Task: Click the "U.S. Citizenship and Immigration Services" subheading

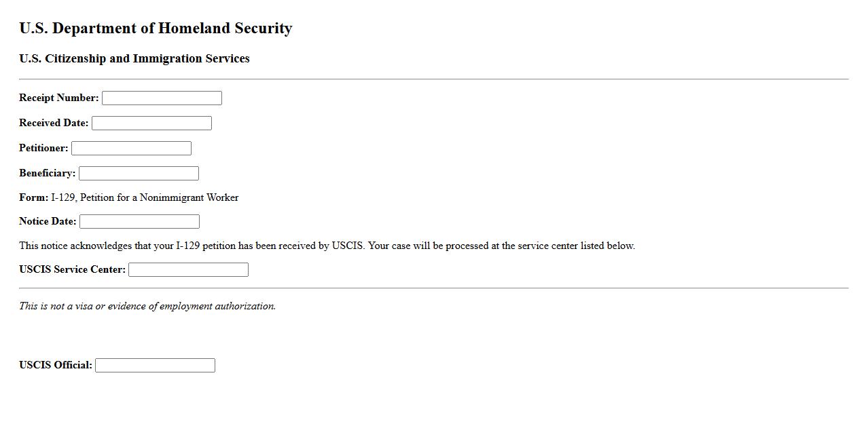Action: 134,59
